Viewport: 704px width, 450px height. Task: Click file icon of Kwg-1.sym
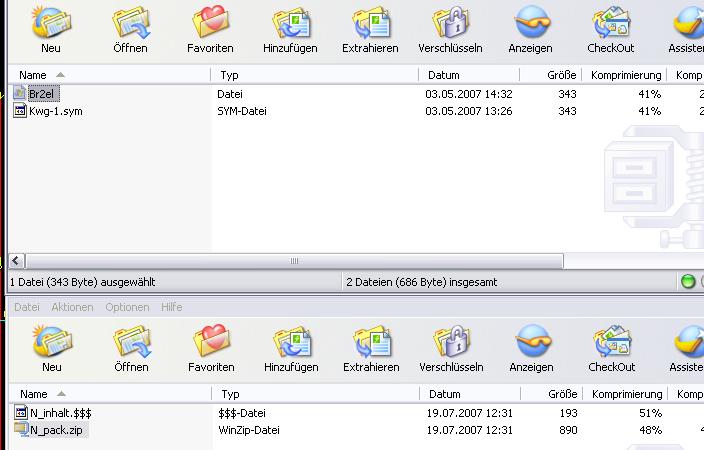coord(19,110)
